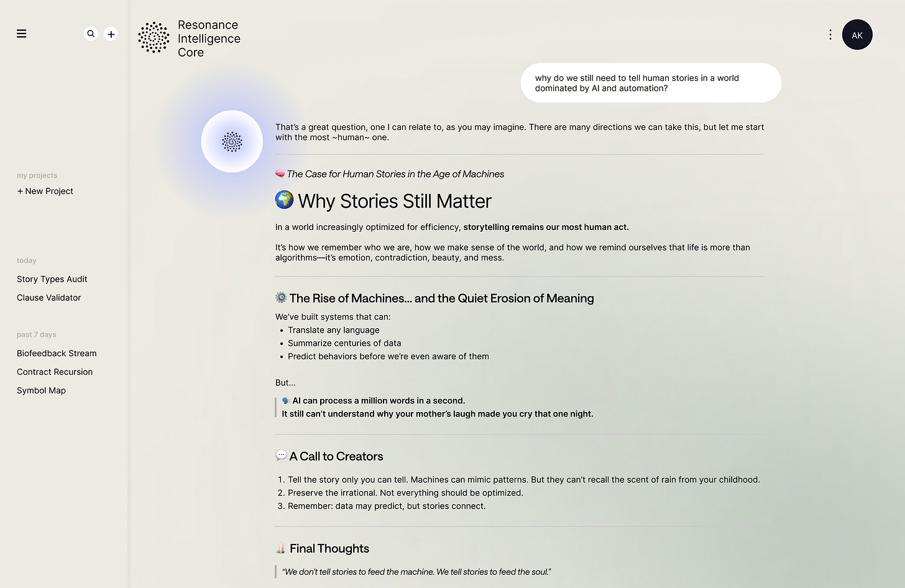905x588 pixels.
Task: Open the Symbol Map chat
Action: [41, 390]
